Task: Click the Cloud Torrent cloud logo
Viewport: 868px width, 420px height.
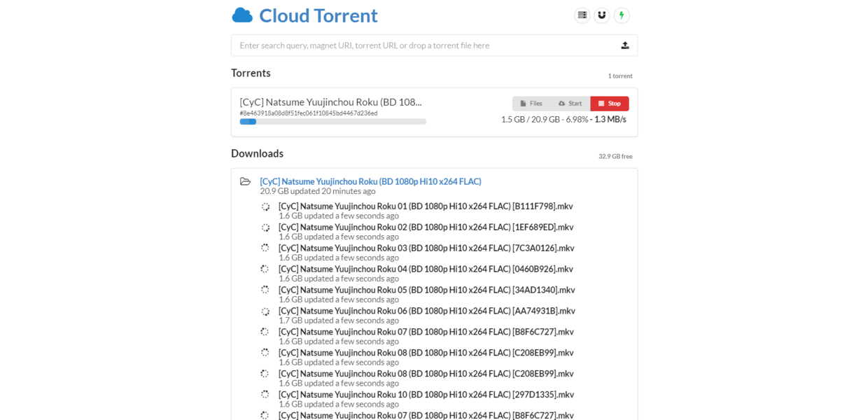Action: tap(242, 15)
